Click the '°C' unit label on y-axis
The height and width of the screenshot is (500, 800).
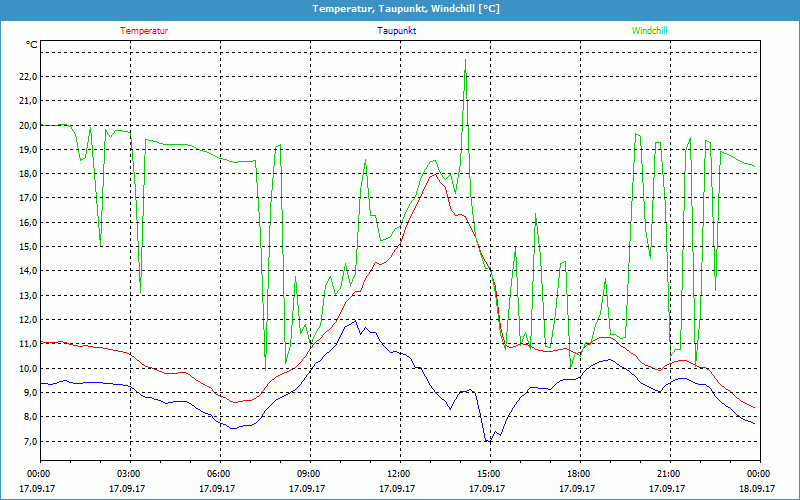click(32, 45)
